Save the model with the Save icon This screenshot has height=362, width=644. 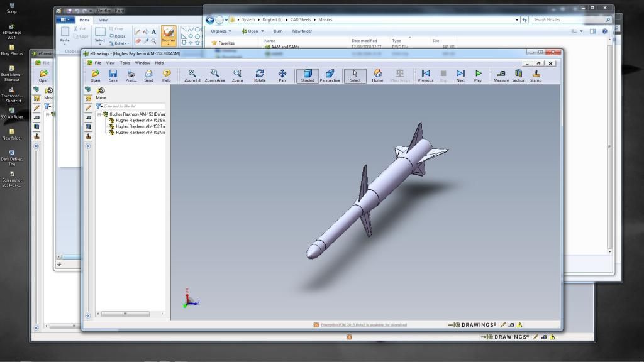[x=113, y=76]
